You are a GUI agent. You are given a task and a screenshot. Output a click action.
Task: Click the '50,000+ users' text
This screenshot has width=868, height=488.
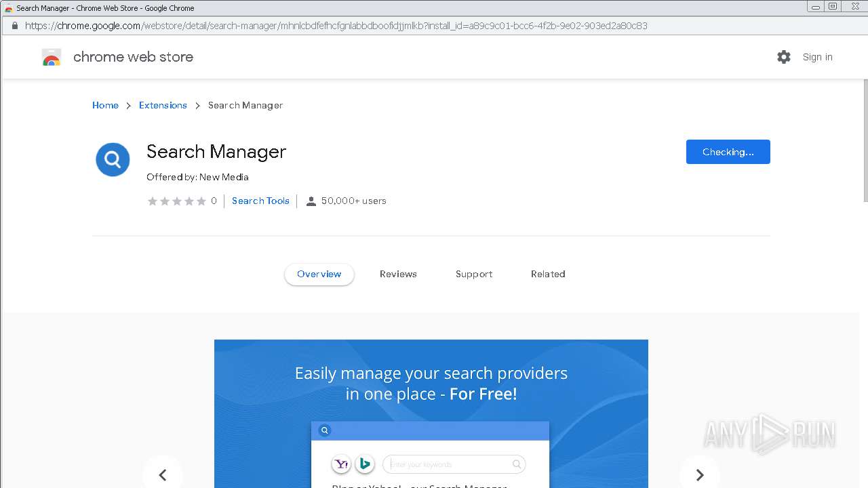click(x=354, y=201)
